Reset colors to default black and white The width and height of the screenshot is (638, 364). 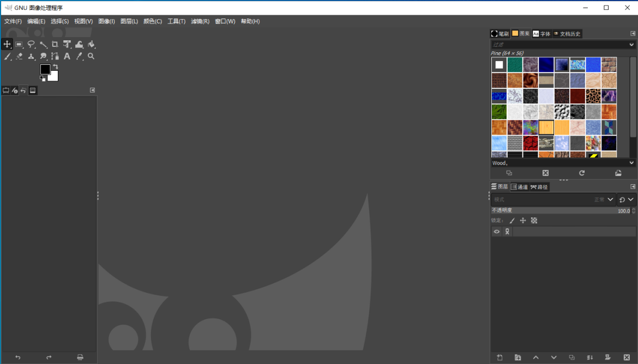point(43,78)
